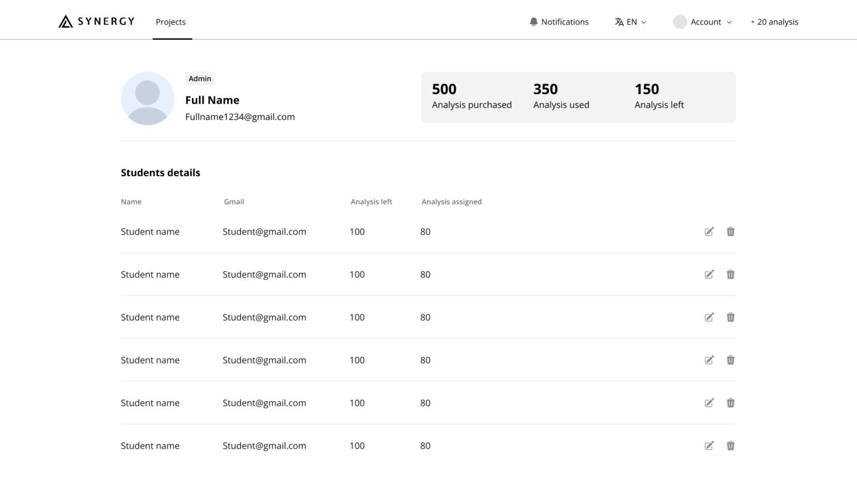
Task: Expand the Account dropdown chevron
Action: point(729,22)
